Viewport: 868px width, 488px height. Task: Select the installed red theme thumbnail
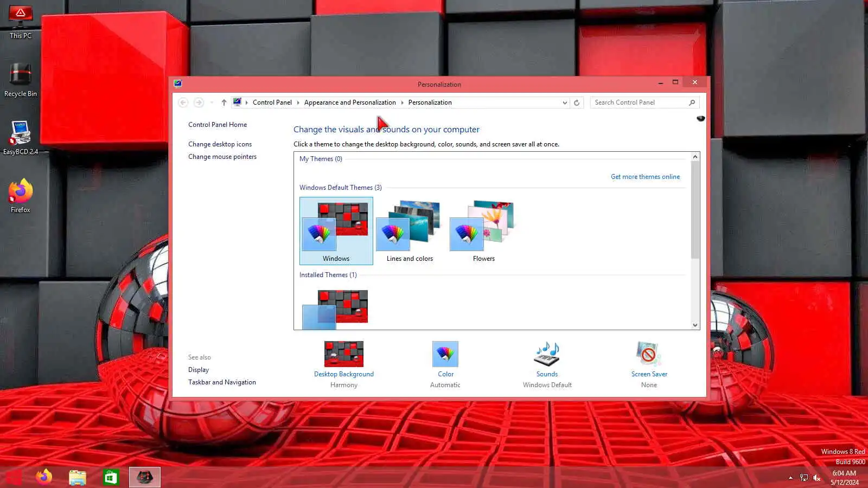pos(335,309)
